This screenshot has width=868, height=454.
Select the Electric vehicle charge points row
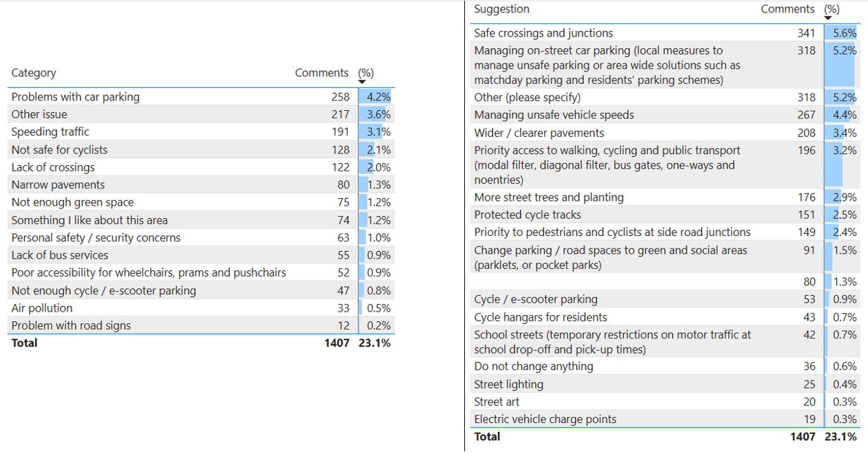(x=545, y=419)
